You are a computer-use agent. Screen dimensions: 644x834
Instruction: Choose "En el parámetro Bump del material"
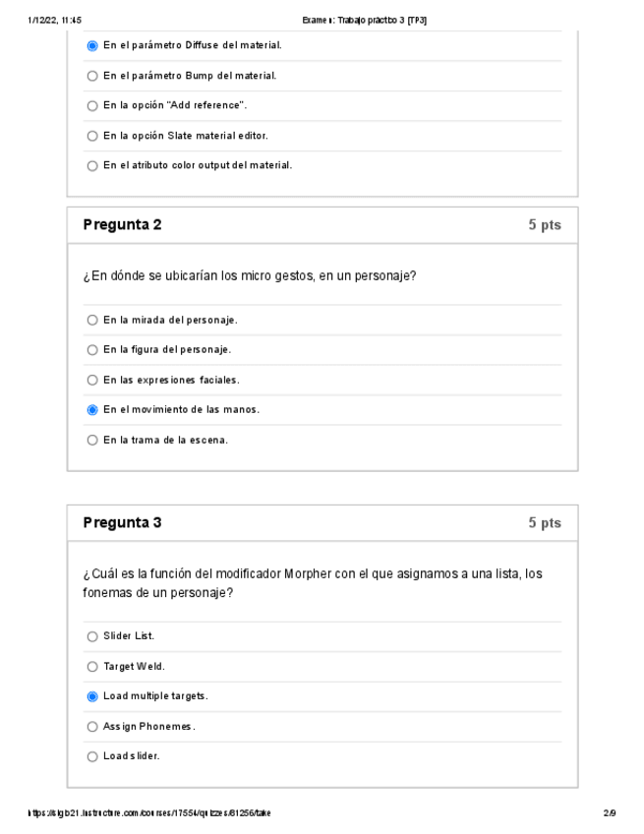(x=92, y=76)
